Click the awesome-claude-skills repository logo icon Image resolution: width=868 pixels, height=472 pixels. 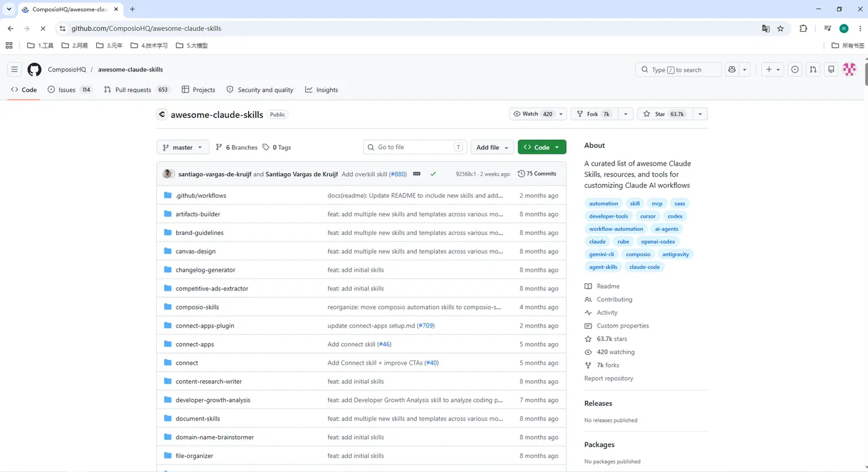tap(162, 114)
